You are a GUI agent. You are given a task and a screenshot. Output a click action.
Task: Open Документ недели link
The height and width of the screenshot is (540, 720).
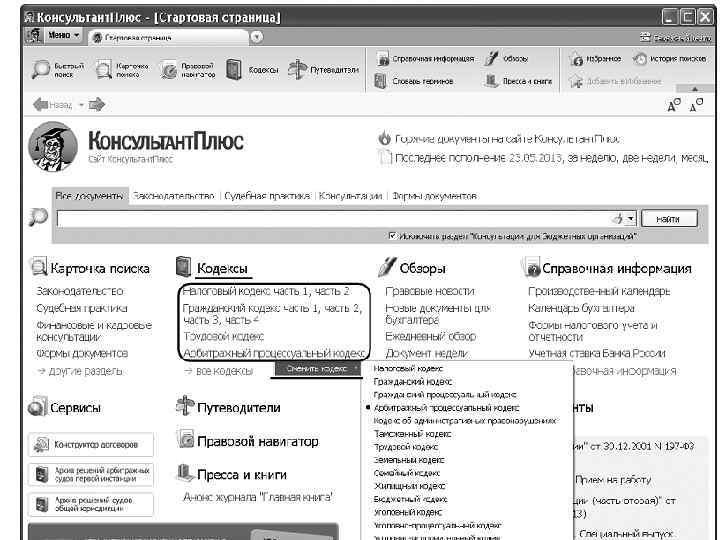pyautogui.click(x=426, y=354)
